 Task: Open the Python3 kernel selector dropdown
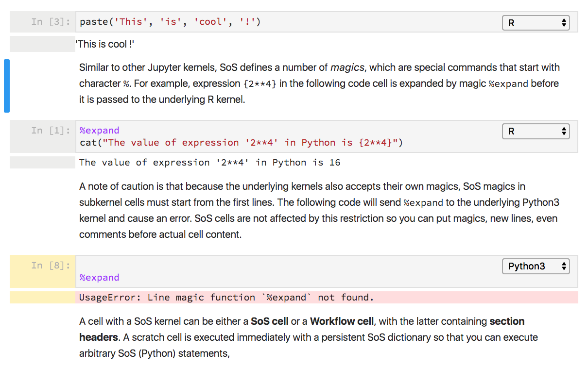point(535,266)
